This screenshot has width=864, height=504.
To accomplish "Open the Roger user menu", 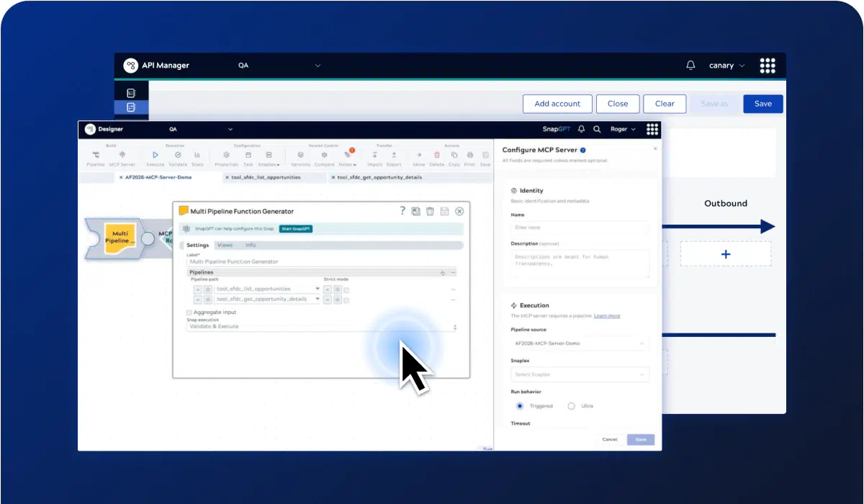I will [623, 130].
